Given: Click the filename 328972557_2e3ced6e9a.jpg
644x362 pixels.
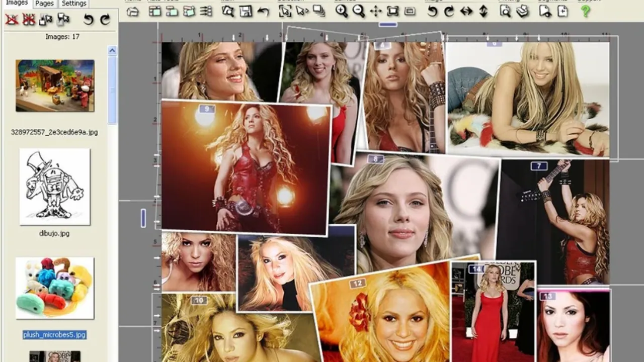Looking at the screenshot, I should click(x=54, y=132).
